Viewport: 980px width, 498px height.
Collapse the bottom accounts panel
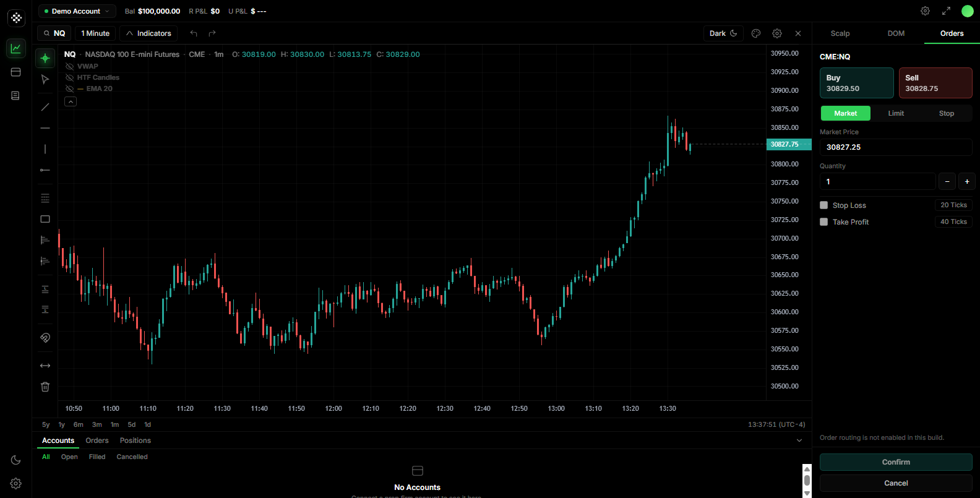pyautogui.click(x=799, y=440)
